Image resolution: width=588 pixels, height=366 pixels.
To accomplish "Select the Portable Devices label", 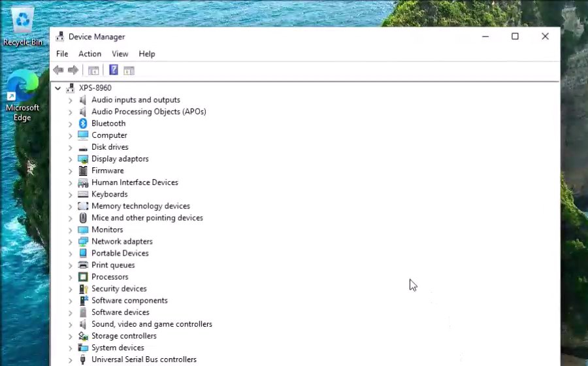I will click(120, 253).
